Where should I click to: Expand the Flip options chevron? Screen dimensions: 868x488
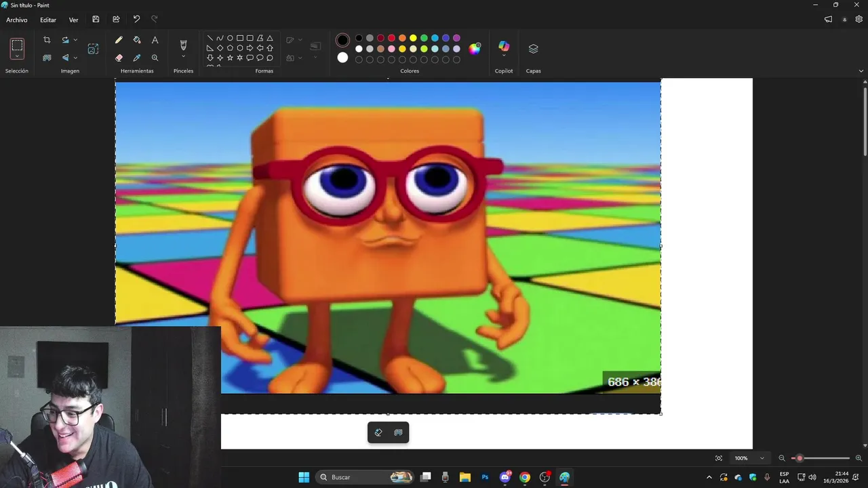(x=75, y=58)
